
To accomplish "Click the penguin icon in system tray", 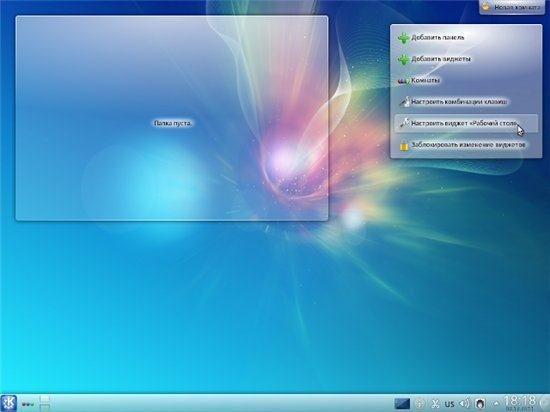I will 480,404.
